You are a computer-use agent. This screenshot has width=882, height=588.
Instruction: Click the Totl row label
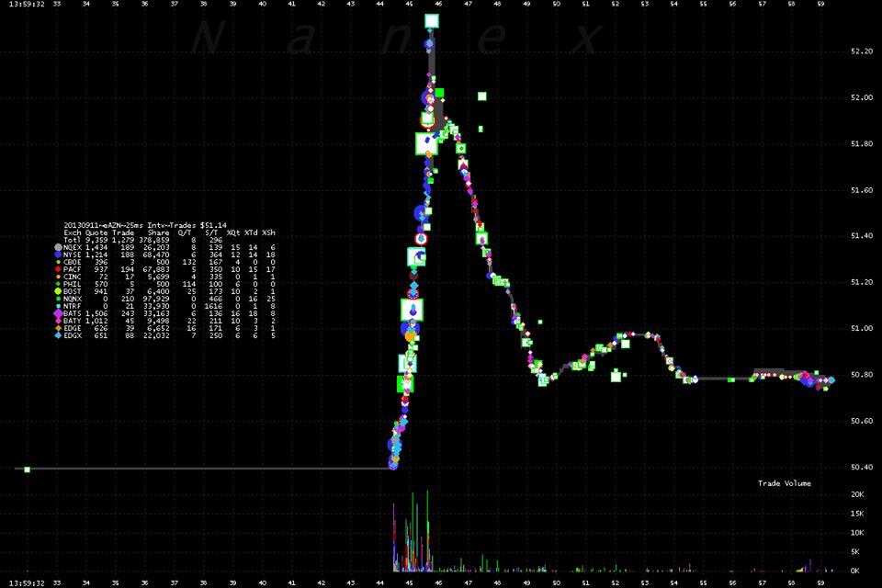[72, 241]
